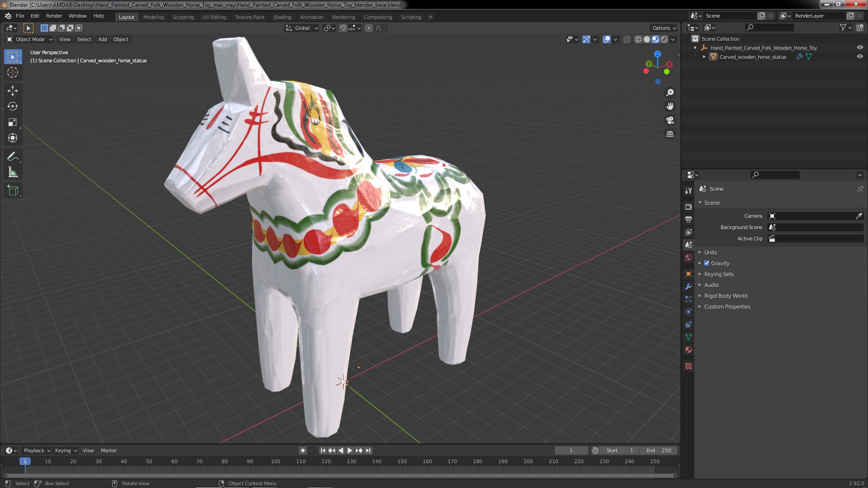Select the Add Cube tool
This screenshot has height=488, width=868.
tap(13, 191)
